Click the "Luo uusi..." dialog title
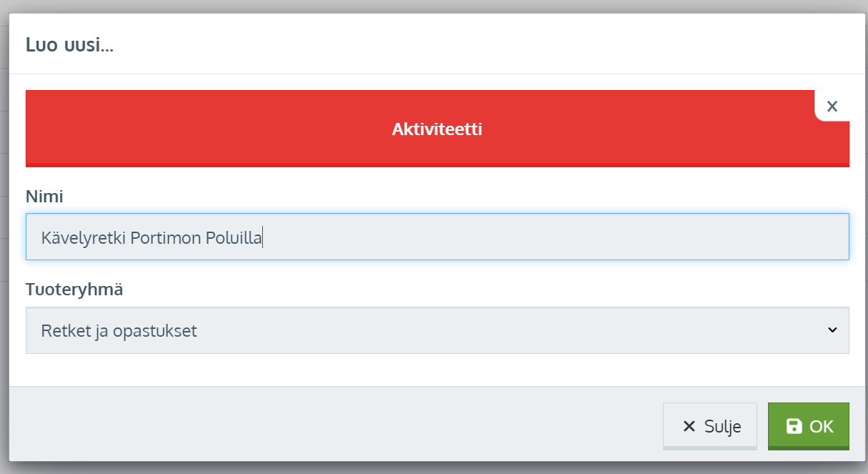 click(70, 45)
